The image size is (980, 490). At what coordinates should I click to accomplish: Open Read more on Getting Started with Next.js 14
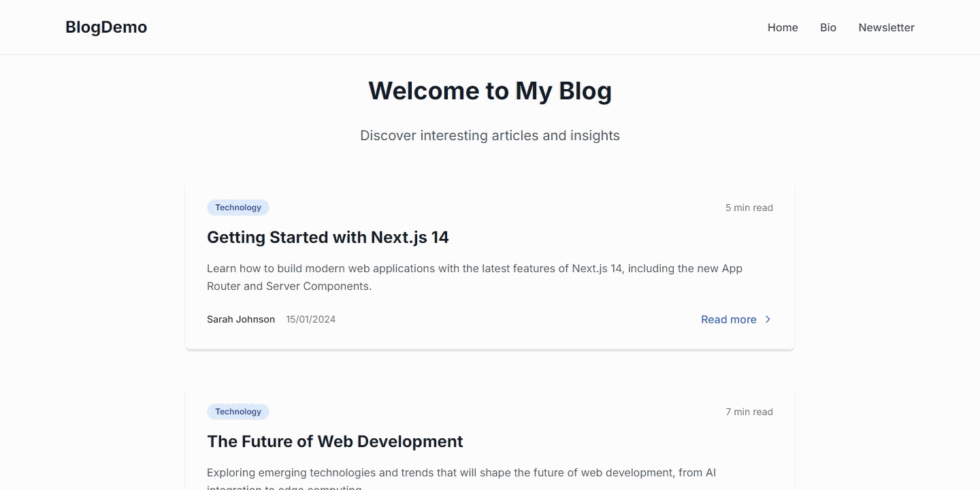[728, 319]
